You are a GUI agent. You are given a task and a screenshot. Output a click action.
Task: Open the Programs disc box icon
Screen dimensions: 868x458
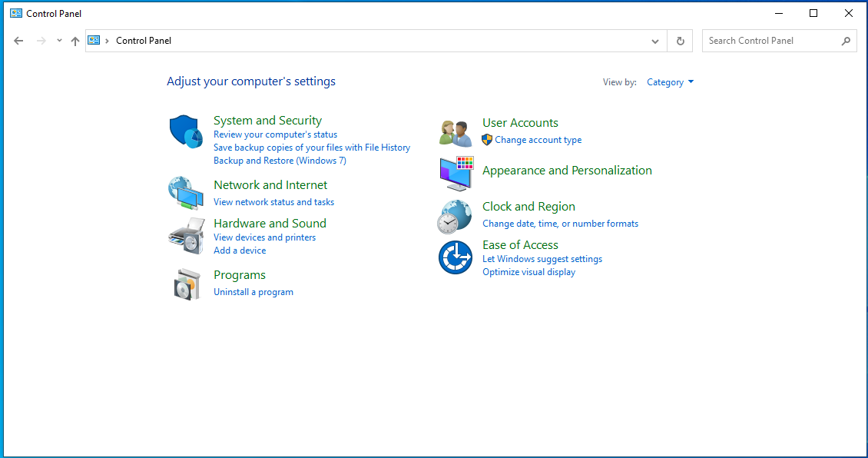coord(187,284)
